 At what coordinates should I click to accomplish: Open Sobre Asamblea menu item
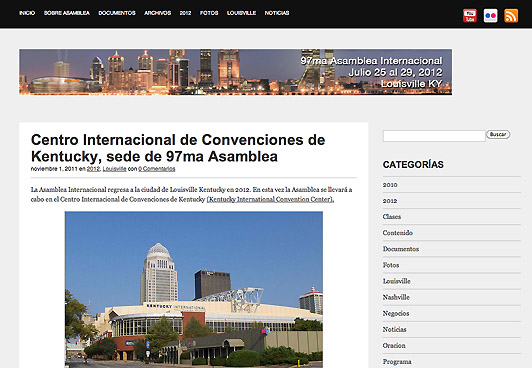[67, 13]
